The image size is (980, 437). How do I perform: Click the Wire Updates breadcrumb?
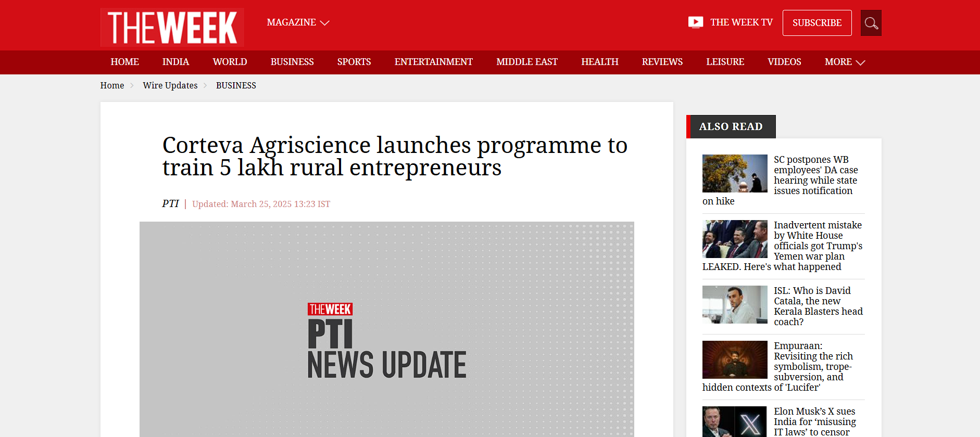click(x=170, y=85)
